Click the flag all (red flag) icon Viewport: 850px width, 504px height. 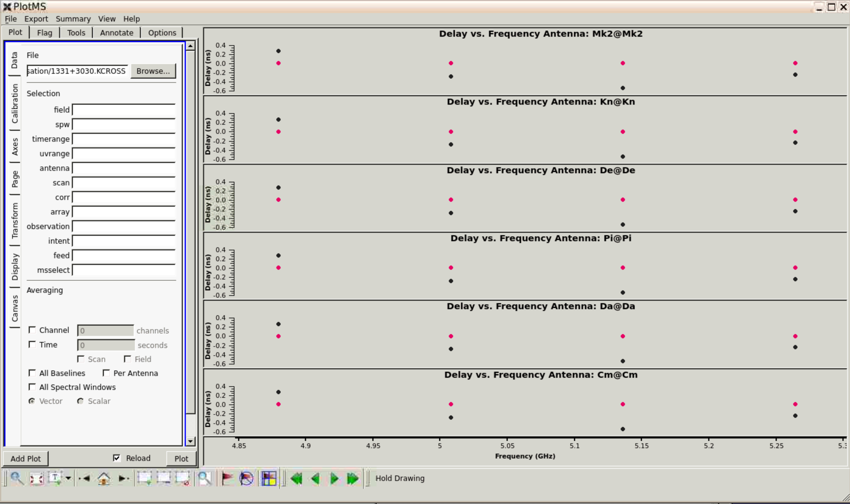227,478
